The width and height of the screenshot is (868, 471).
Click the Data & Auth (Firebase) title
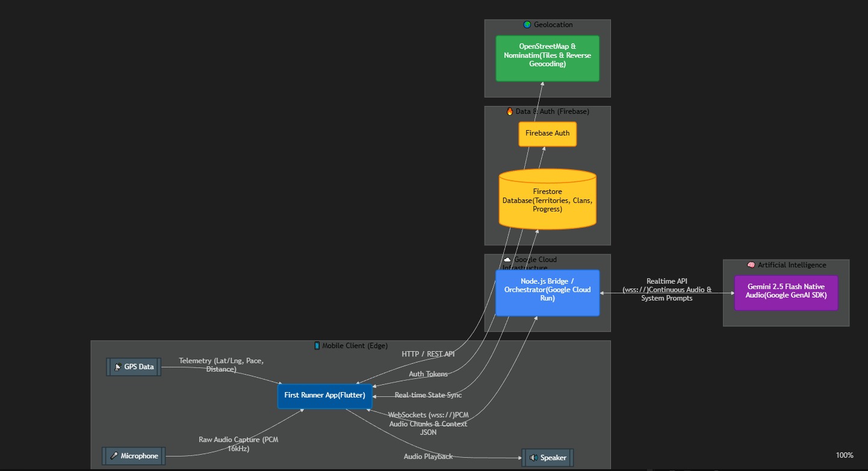pyautogui.click(x=553, y=111)
